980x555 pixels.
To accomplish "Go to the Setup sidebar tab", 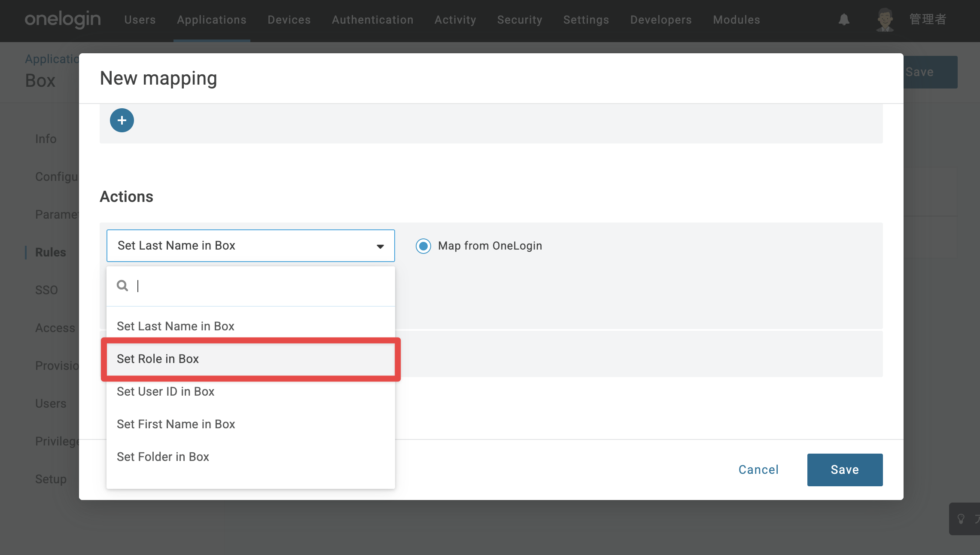I will [x=51, y=479].
